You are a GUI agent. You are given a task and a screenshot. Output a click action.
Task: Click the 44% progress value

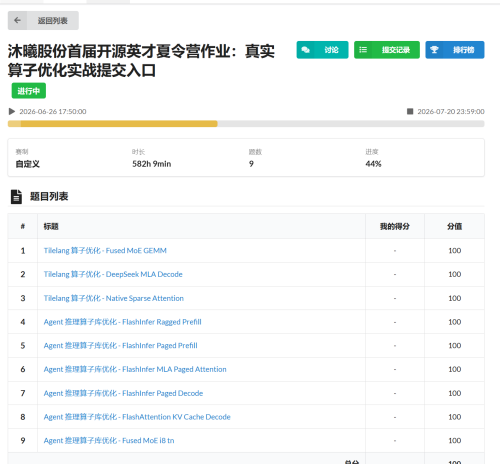[x=373, y=164]
